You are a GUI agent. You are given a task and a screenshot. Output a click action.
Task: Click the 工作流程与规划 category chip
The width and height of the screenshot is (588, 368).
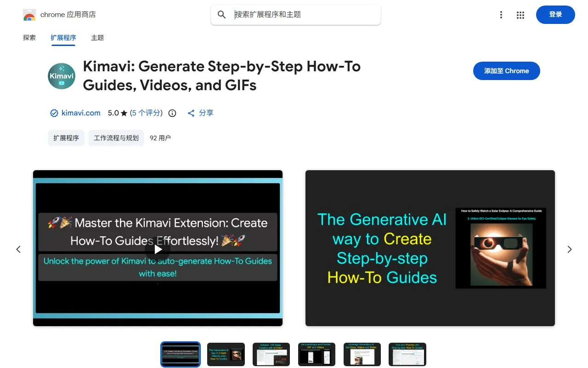[116, 138]
